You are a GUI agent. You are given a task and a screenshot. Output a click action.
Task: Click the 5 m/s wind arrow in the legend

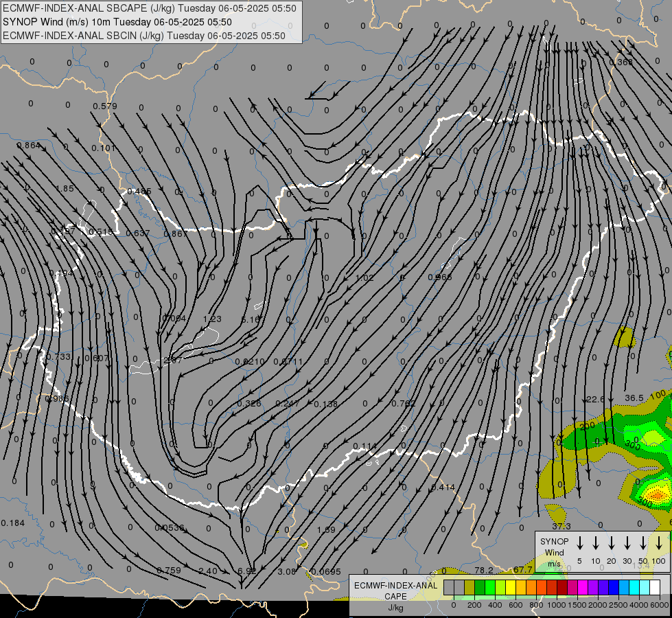point(579,543)
